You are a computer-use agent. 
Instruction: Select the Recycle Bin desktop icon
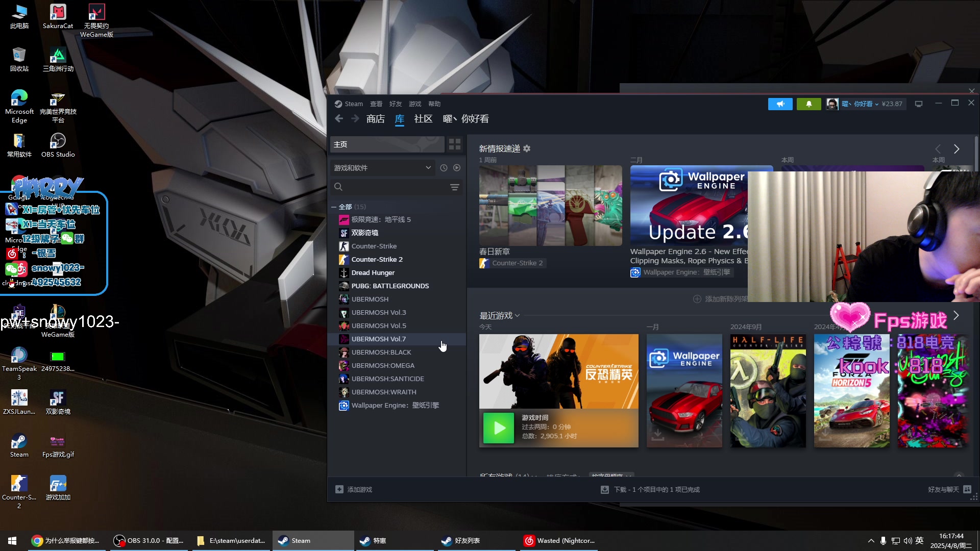[19, 59]
